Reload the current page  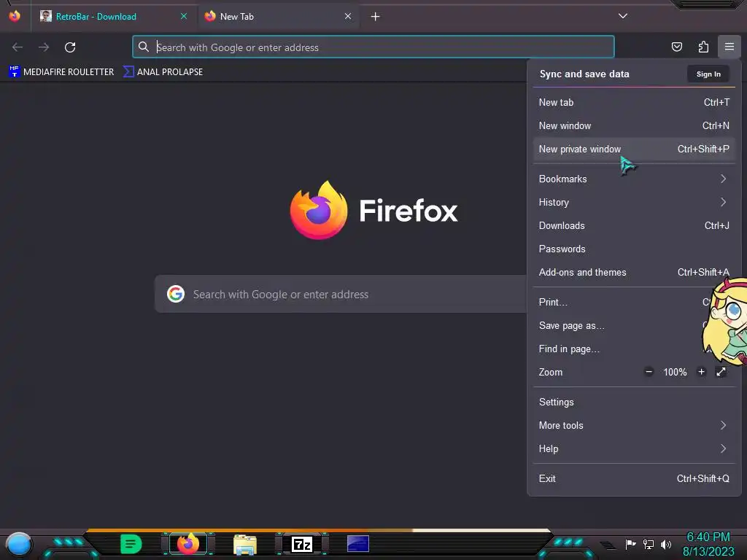(x=70, y=47)
